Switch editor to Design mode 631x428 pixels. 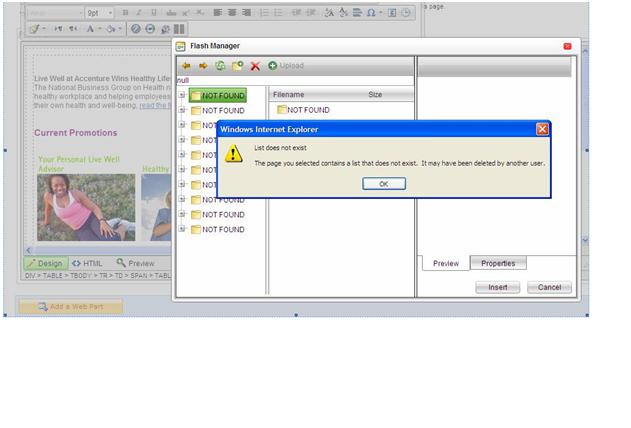tap(46, 263)
